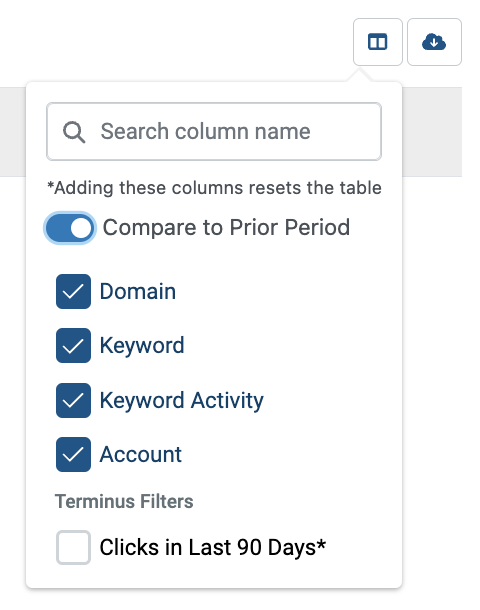Click the popover arrow under columns button

click(x=359, y=75)
